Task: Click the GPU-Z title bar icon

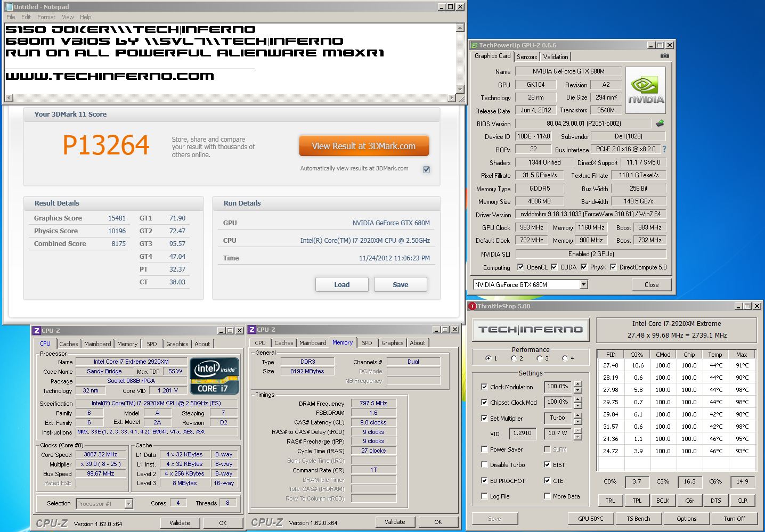Action: pos(474,45)
